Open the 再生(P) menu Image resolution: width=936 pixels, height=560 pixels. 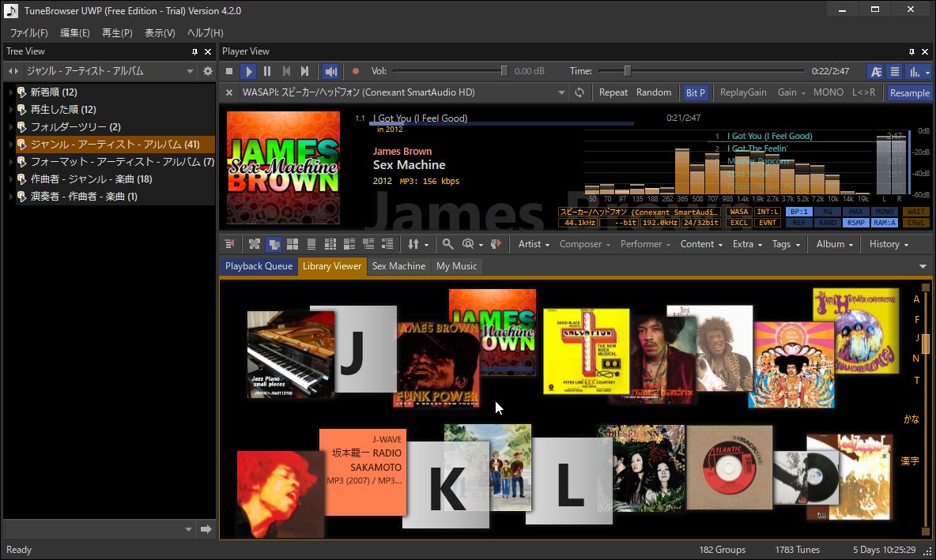[x=117, y=32]
